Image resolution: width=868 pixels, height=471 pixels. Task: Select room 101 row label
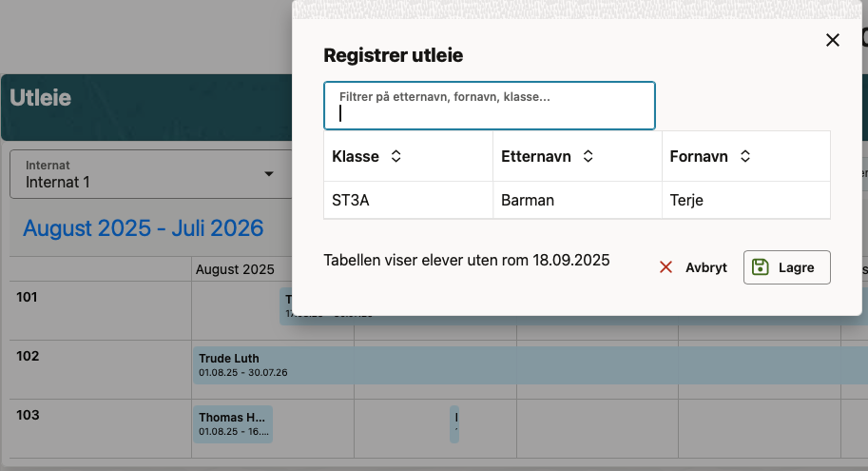pyautogui.click(x=27, y=298)
